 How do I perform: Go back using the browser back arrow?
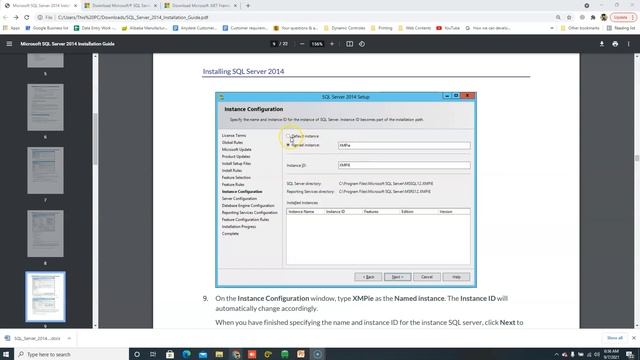(x=5, y=18)
